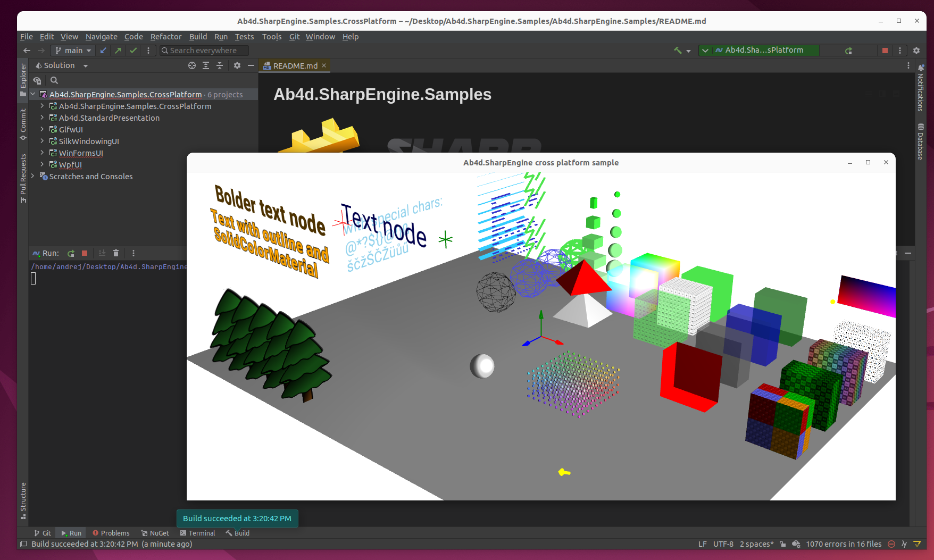934x560 pixels.
Task: Open the Notifications bell in right sidebar
Action: [x=921, y=68]
